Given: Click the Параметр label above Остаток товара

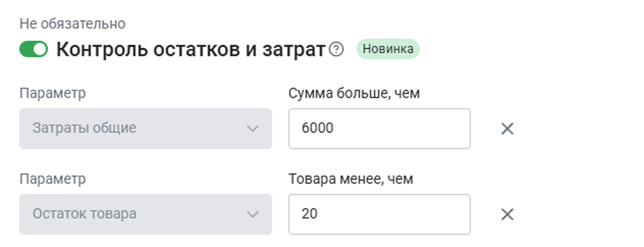Looking at the screenshot, I should click(52, 179).
